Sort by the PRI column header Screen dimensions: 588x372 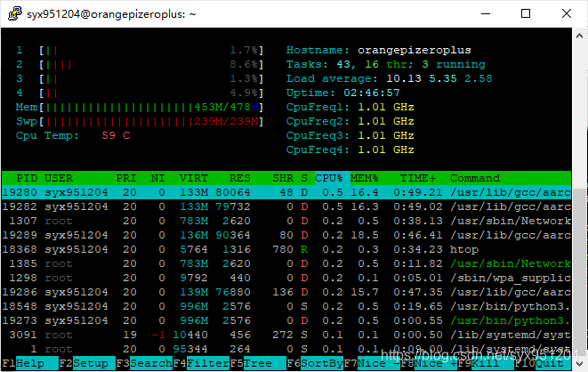coord(126,178)
